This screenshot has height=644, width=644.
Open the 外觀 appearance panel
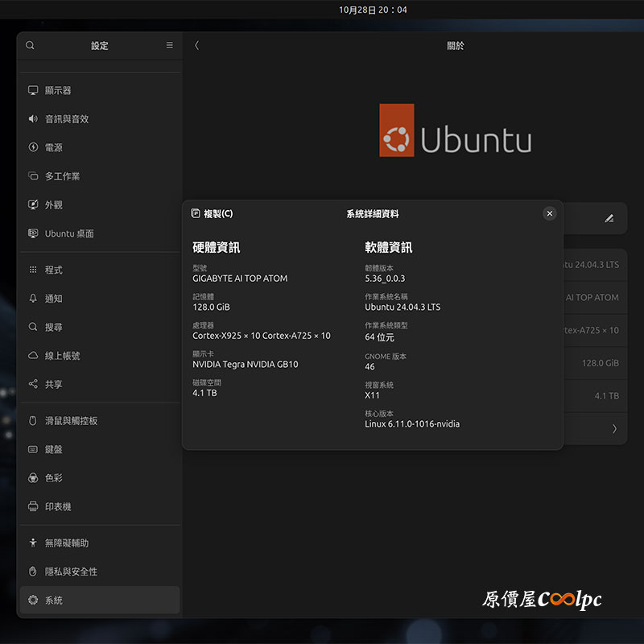click(53, 205)
